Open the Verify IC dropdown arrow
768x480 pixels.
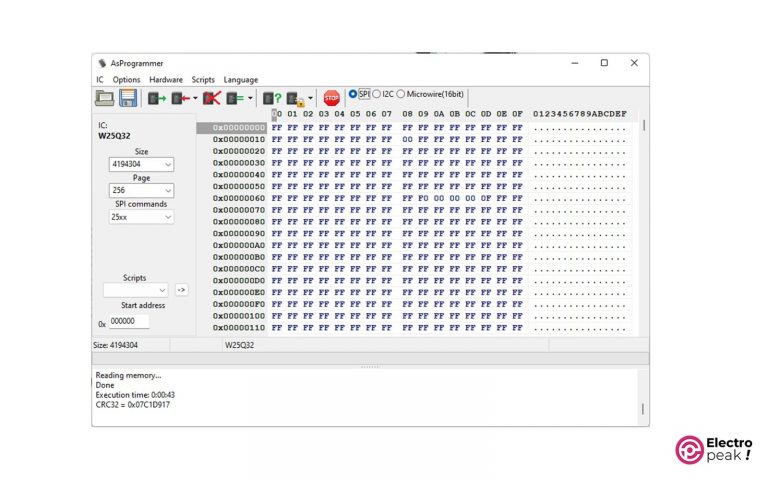coord(250,98)
